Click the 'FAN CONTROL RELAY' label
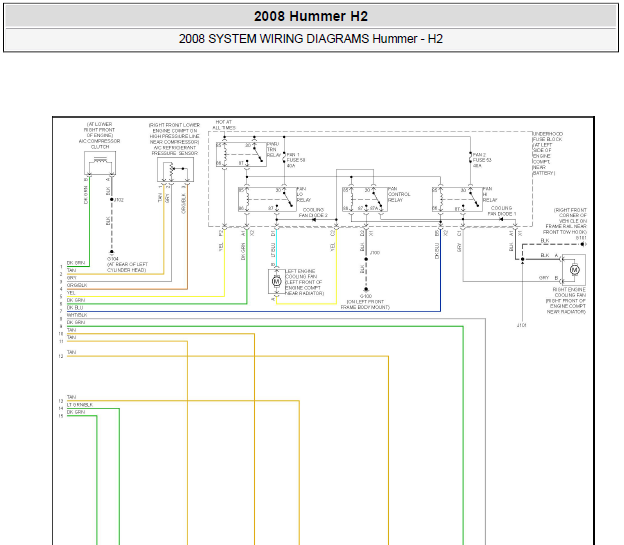The height and width of the screenshot is (545, 624). coord(399,194)
